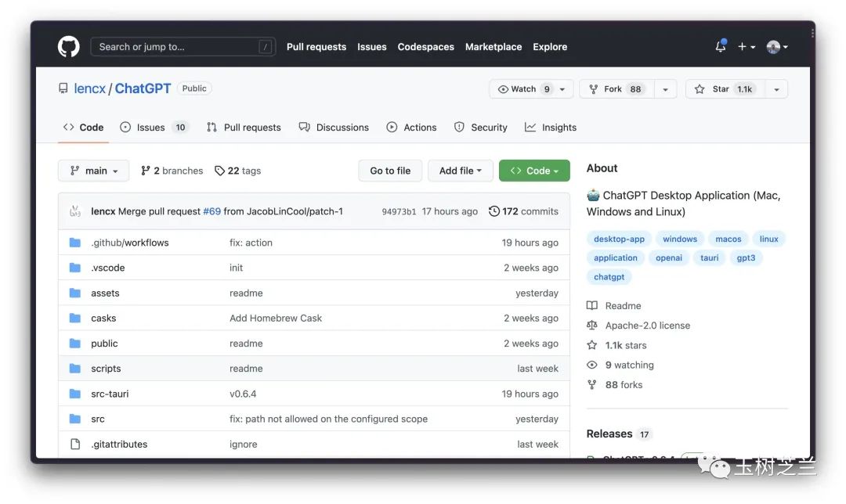Toggle Watch on the repository
The width and height of the screenshot is (846, 504).
click(523, 89)
